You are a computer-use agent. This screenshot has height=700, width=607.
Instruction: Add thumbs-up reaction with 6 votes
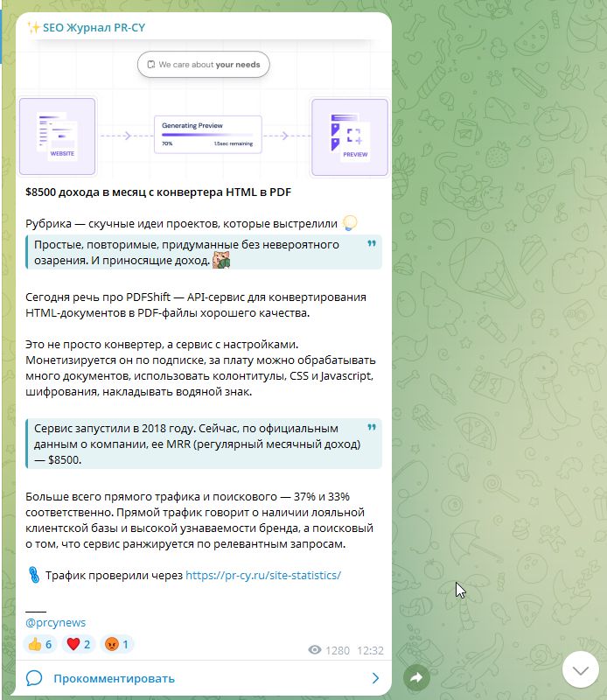pyautogui.click(x=39, y=644)
